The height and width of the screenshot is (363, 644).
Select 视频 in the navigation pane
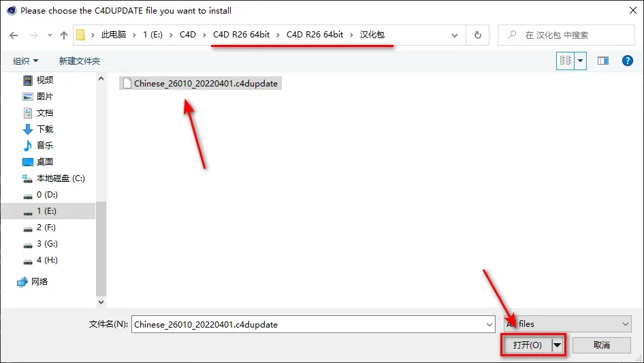(44, 80)
